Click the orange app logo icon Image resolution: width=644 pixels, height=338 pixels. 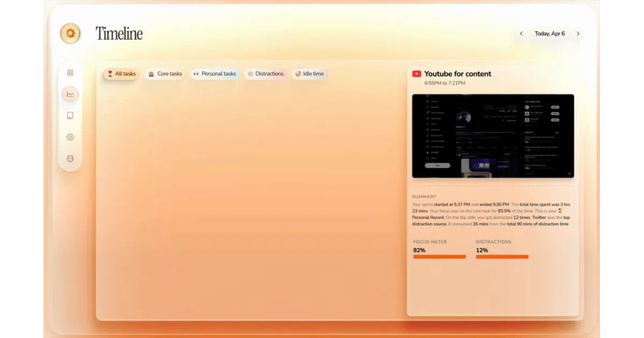pos(70,33)
